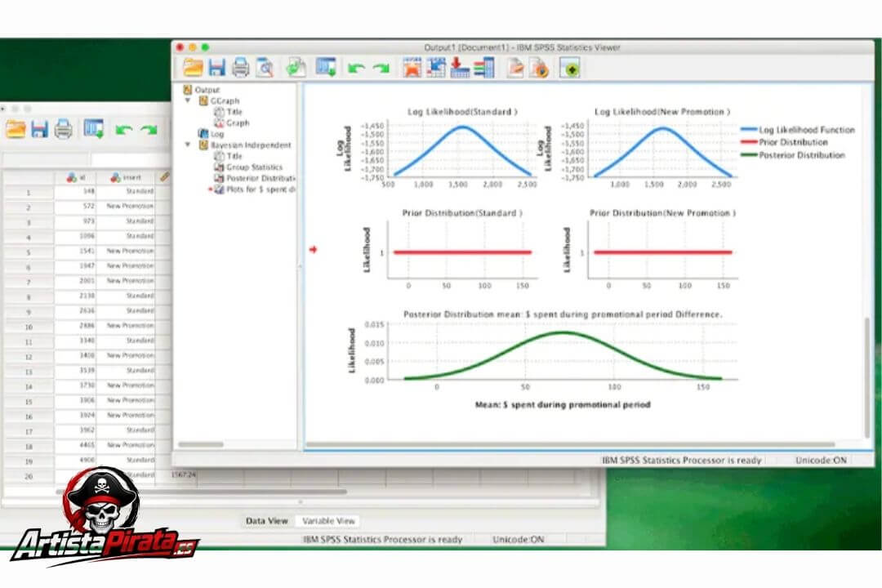Click Print icon in Statistics Viewer toolbar

point(241,68)
